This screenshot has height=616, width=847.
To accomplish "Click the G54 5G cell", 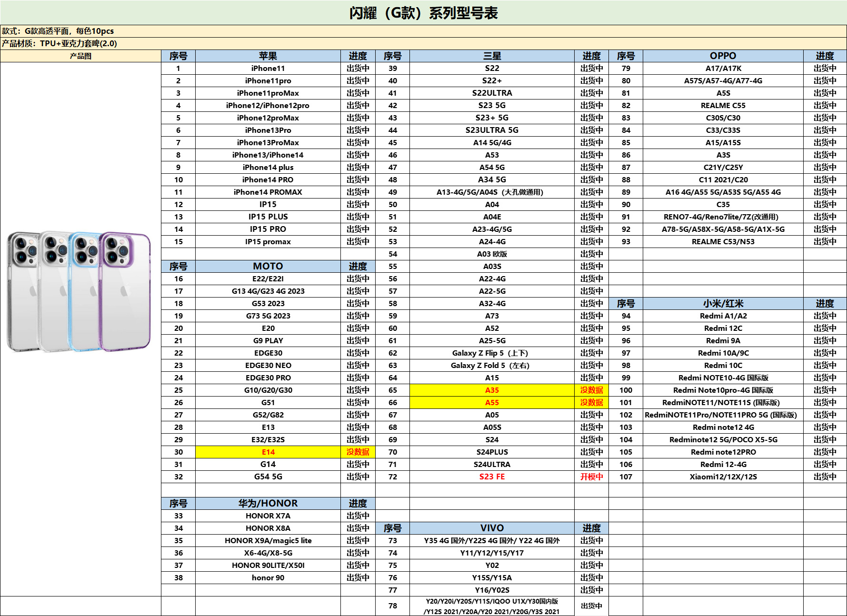I will (268, 477).
